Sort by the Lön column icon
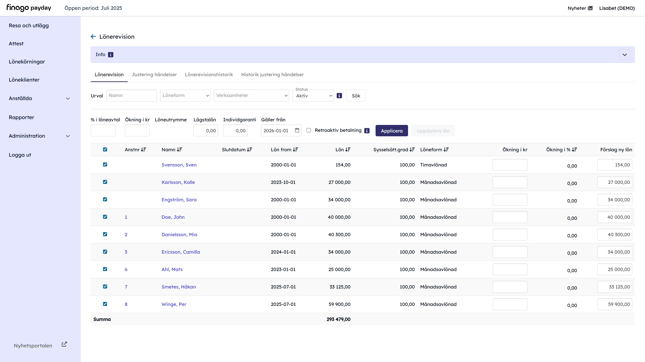 point(348,150)
